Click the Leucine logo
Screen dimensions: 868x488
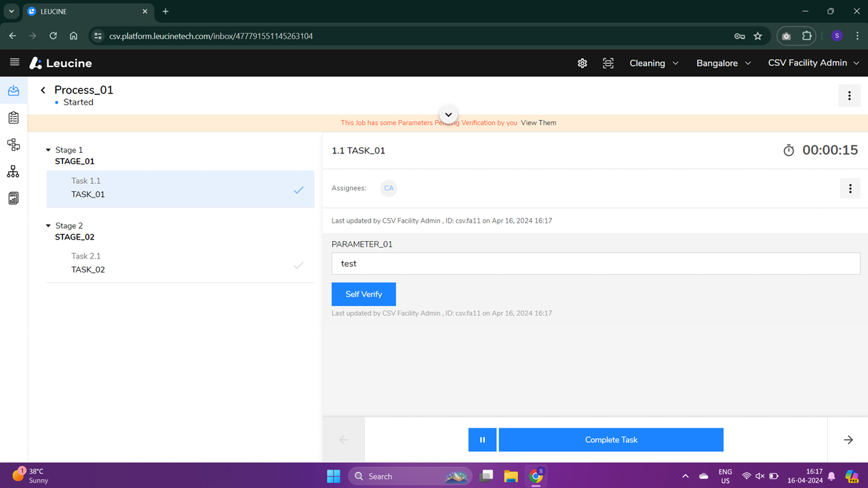[x=60, y=63]
